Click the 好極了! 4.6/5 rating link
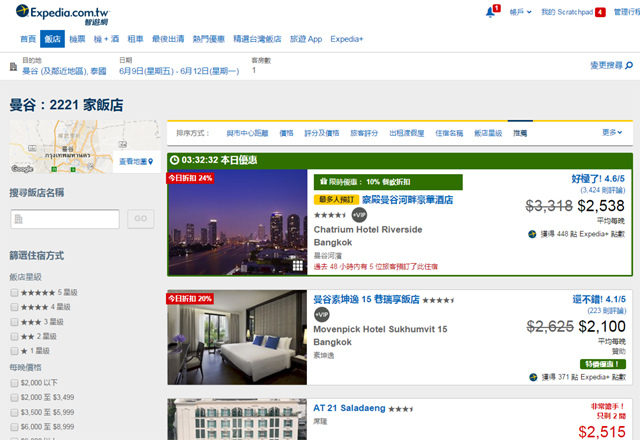Image resolution: width=640 pixels, height=440 pixels. [598, 179]
